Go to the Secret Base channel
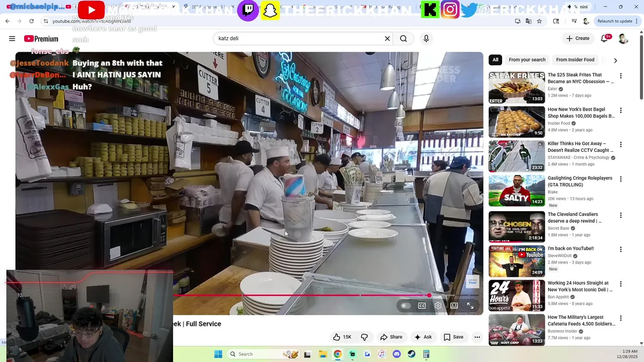 tap(558, 228)
